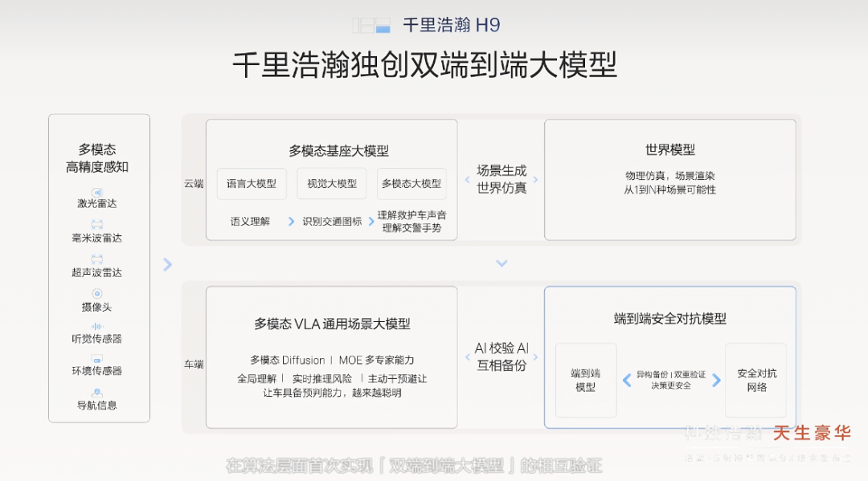This screenshot has width=868, height=481.
Task: Click the 异构备份 text
Action: point(652,374)
